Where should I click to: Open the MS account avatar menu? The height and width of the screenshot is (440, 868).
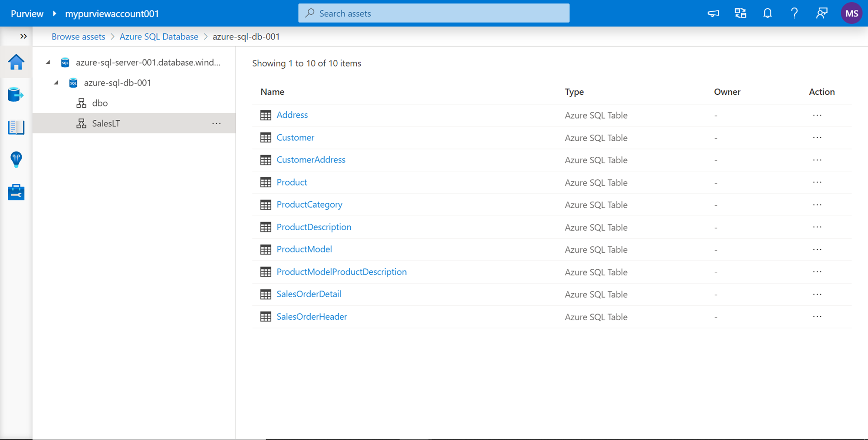pyautogui.click(x=851, y=13)
